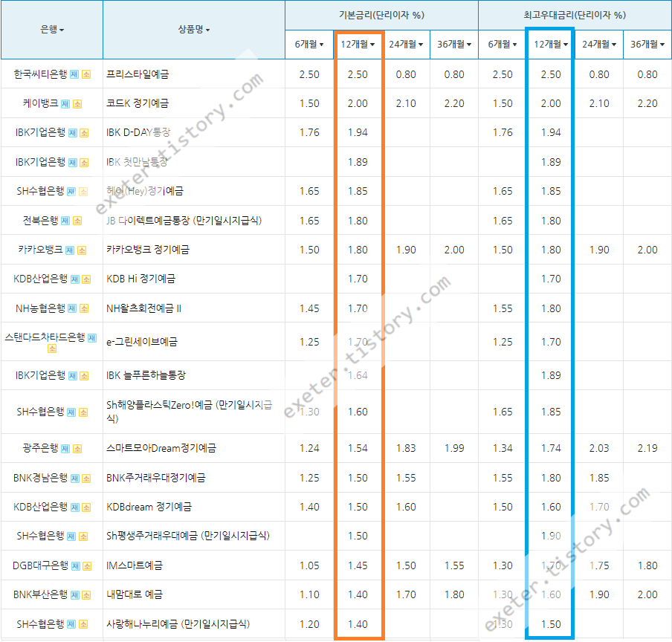
Task: Open the 은행 column sort dropdown
Action: point(52,29)
